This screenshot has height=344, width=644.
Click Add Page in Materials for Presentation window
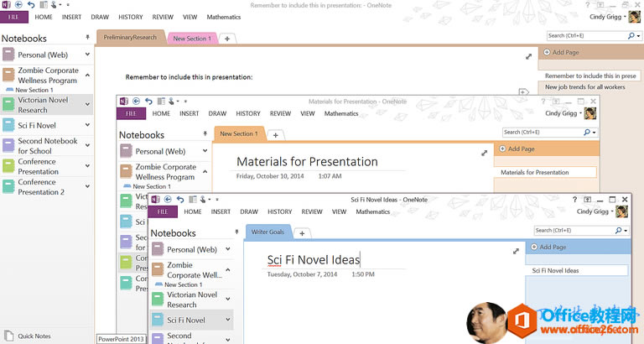[517, 149]
